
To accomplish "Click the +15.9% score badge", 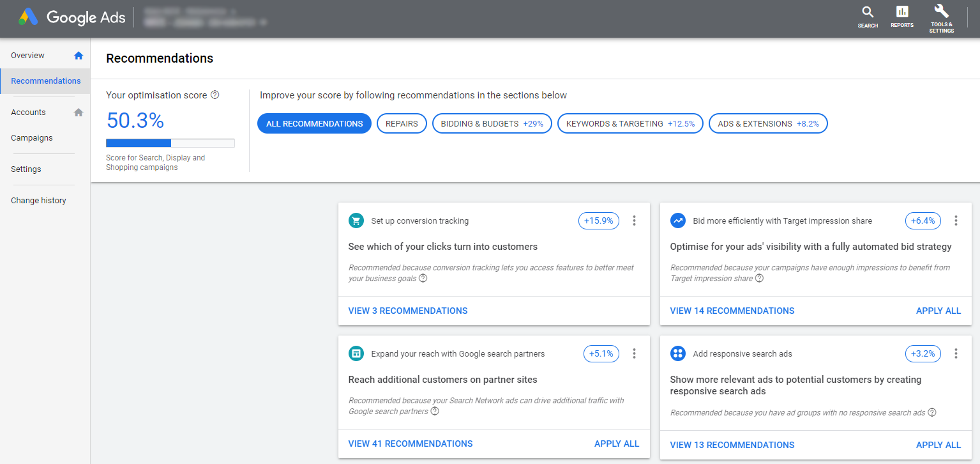I will pyautogui.click(x=599, y=220).
